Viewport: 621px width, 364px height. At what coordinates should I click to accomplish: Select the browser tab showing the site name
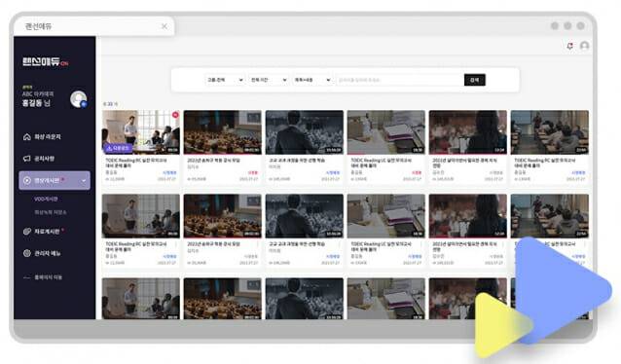point(93,26)
